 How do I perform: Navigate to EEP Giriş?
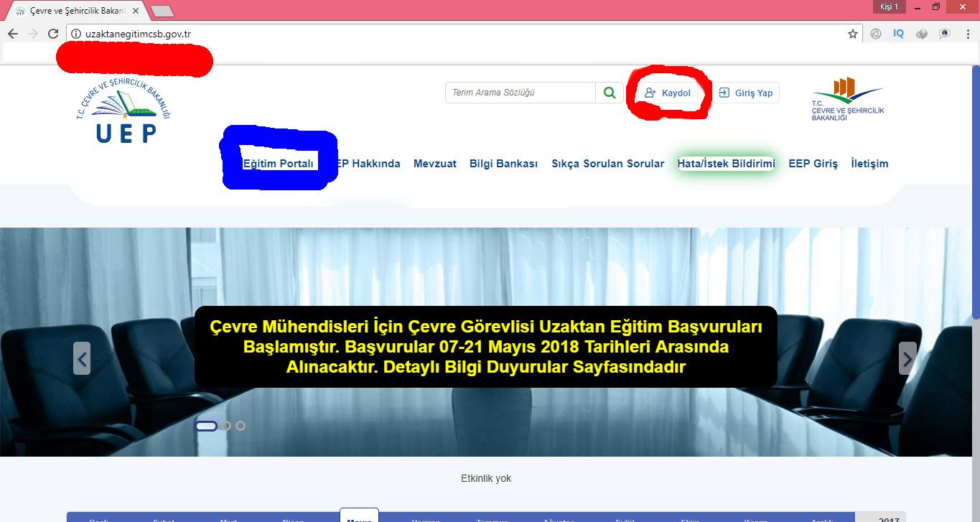pyautogui.click(x=813, y=164)
